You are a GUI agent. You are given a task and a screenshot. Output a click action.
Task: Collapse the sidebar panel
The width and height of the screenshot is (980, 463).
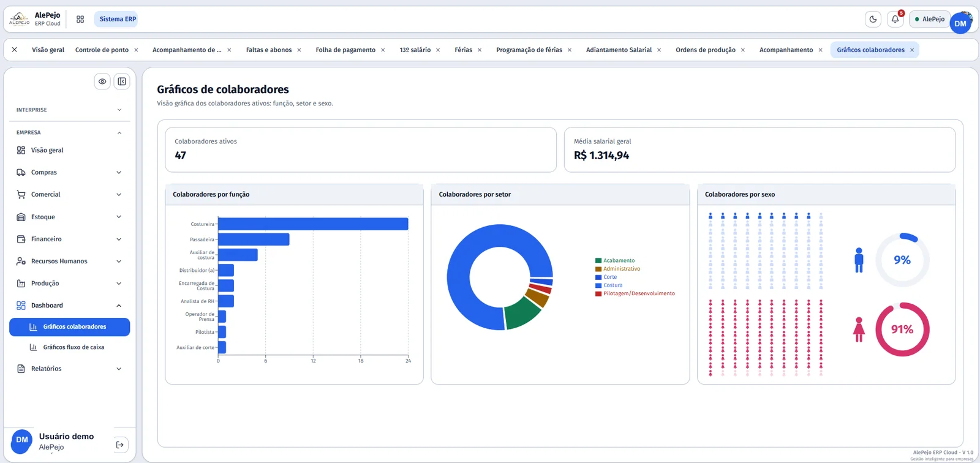pos(122,81)
